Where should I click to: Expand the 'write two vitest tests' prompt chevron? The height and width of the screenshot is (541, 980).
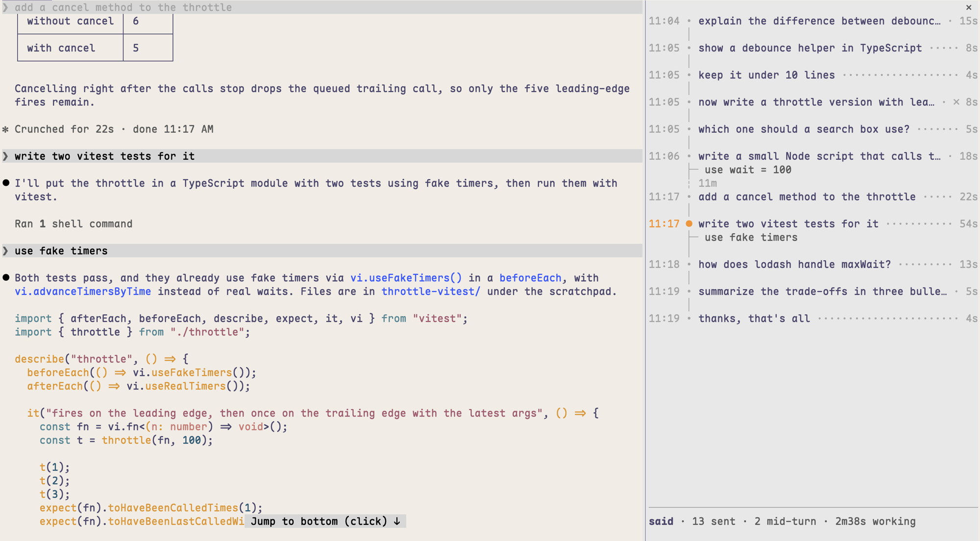click(x=5, y=156)
